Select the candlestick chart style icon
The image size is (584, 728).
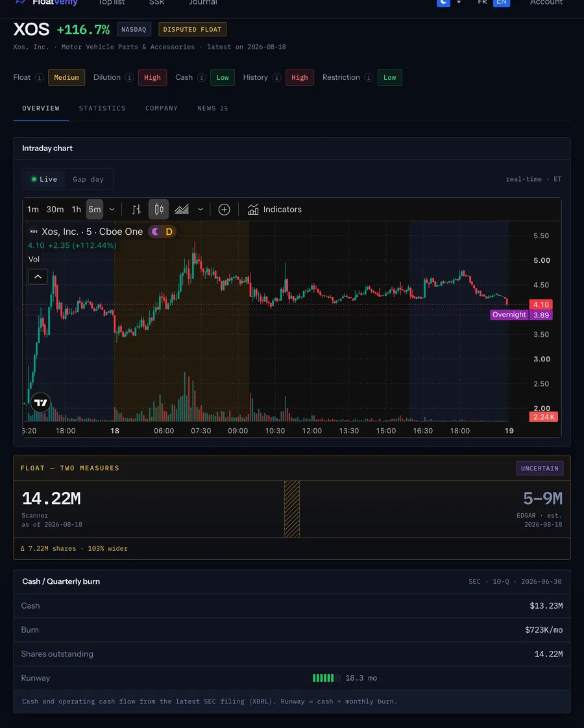(x=159, y=210)
